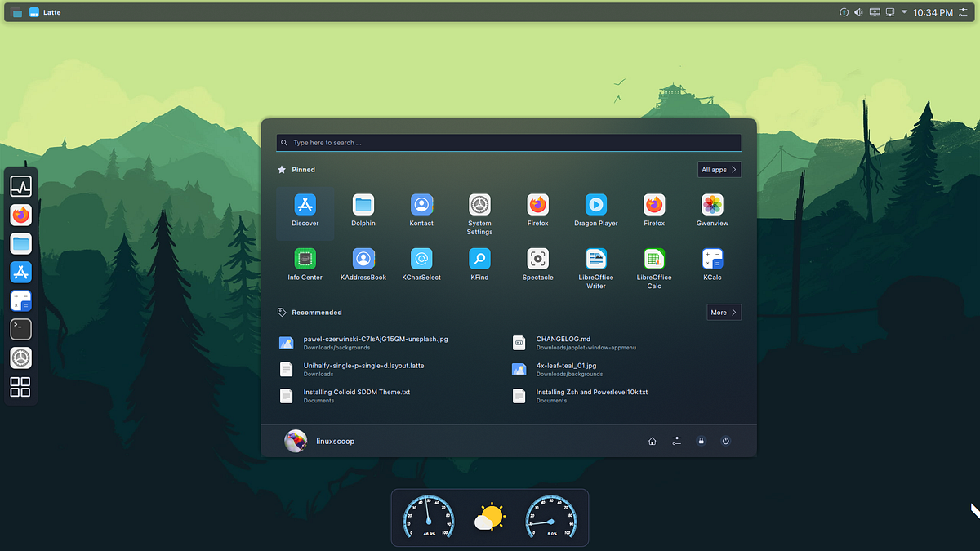The width and height of the screenshot is (980, 551).
Task: Open Dragon Player
Action: click(x=595, y=205)
